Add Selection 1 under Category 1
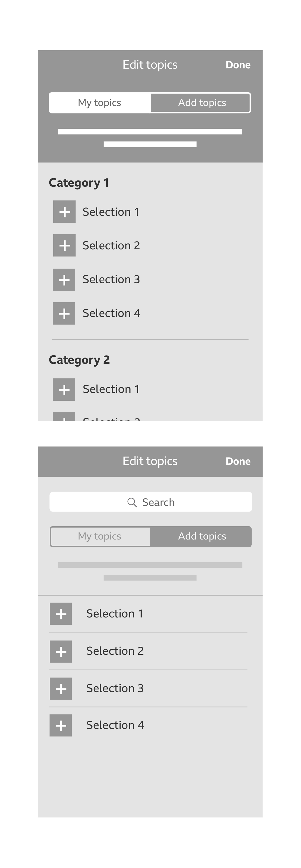The image size is (301, 868). pyautogui.click(x=64, y=212)
